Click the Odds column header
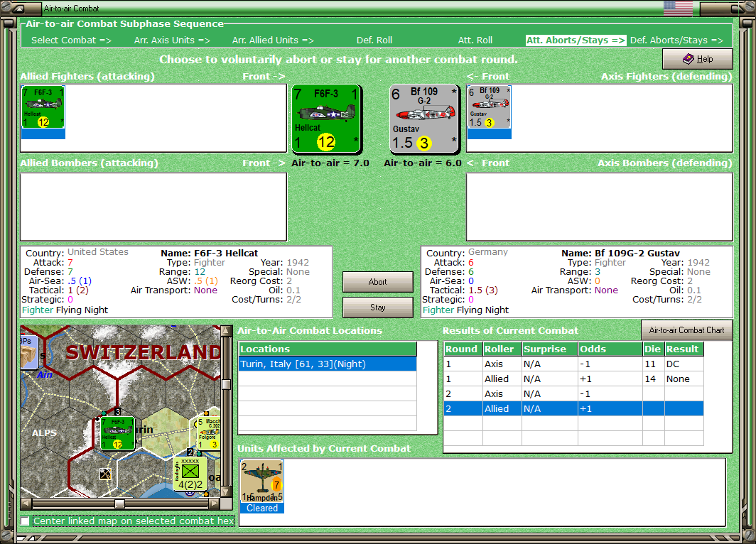Screen dimensions: 756x544 (x=610, y=349)
